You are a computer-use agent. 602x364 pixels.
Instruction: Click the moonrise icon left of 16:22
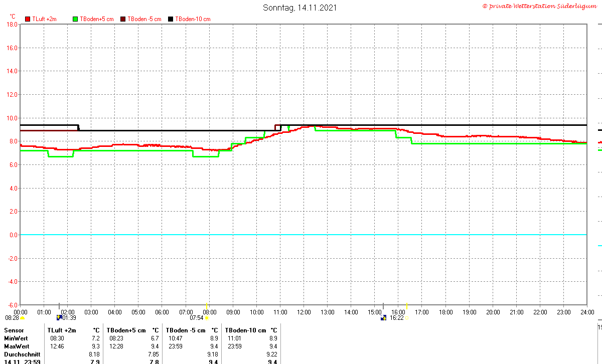[x=384, y=317]
